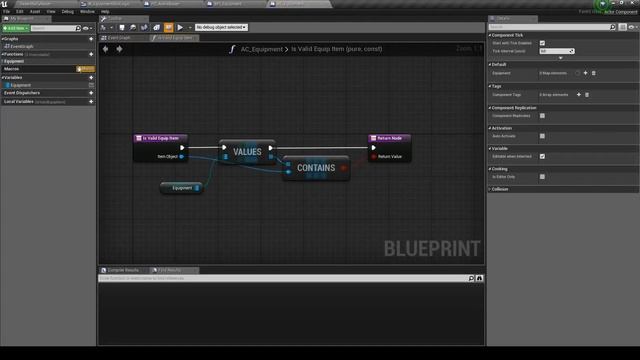Open the play options dropdown arrow

(190, 28)
